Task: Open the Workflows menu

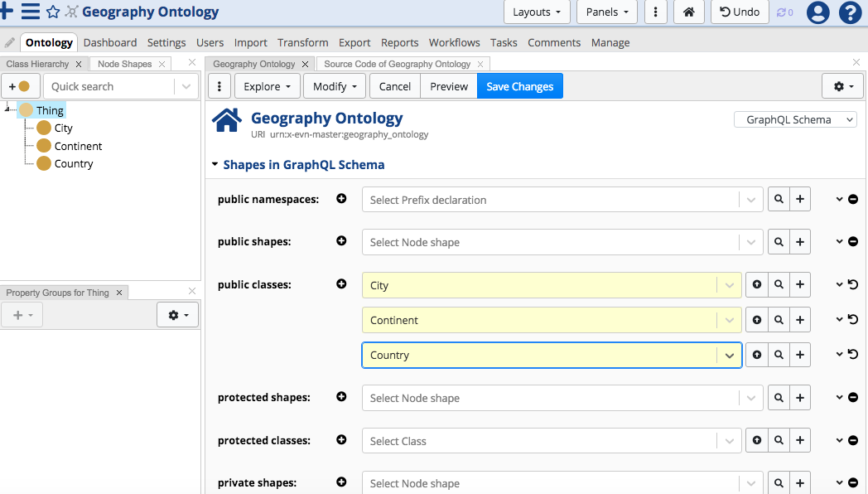Action: click(454, 42)
